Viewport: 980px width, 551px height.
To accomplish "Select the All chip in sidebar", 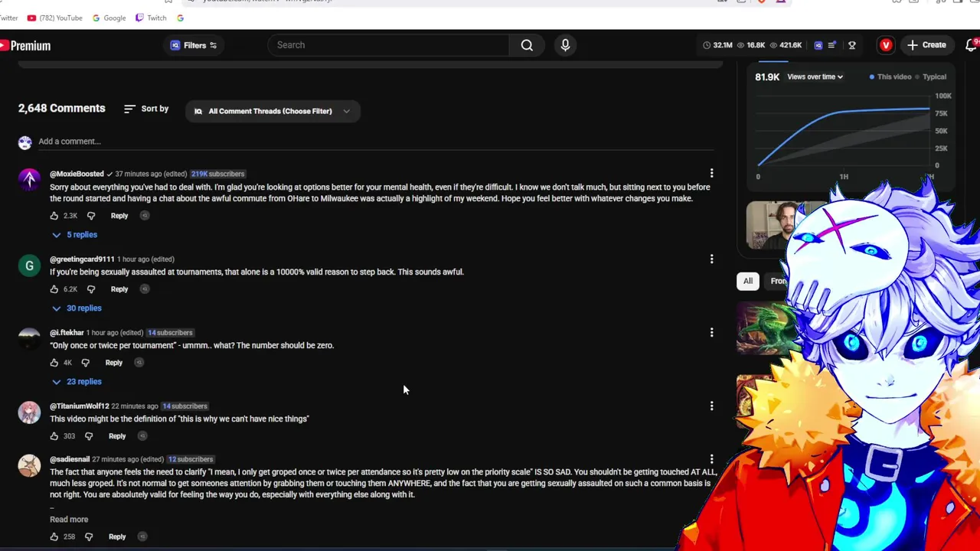I will 748,281.
